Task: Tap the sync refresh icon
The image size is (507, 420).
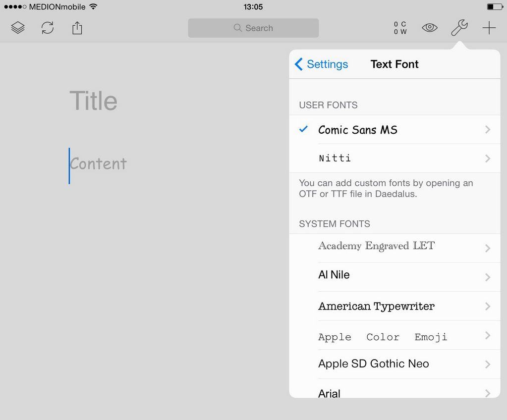Action: (x=48, y=28)
